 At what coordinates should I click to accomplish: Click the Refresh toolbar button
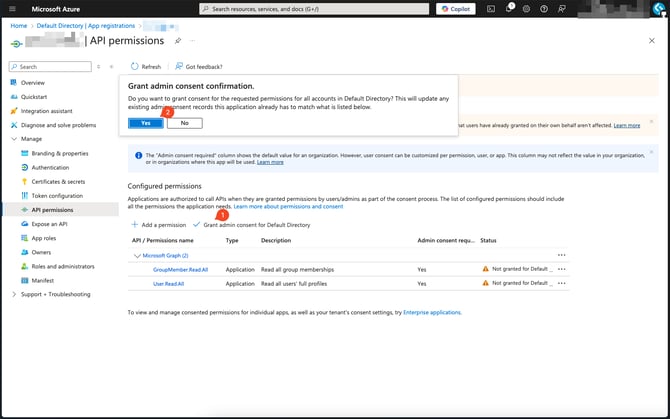[x=146, y=67]
